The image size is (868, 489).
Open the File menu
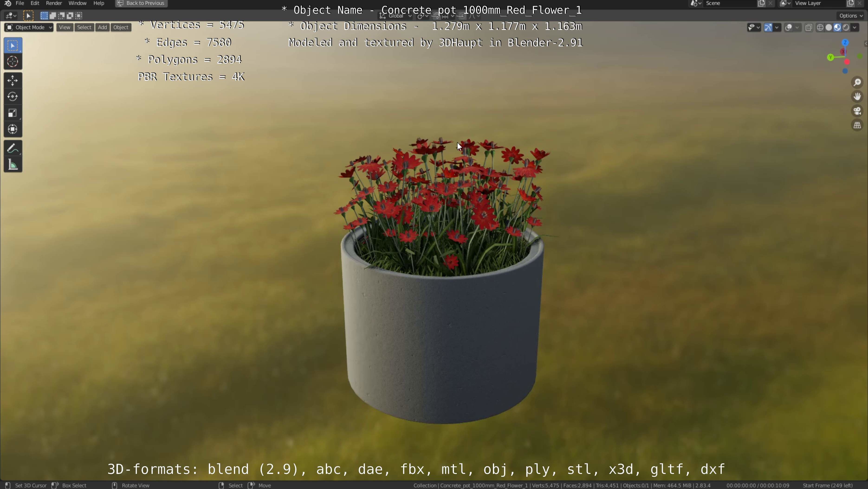(x=20, y=3)
